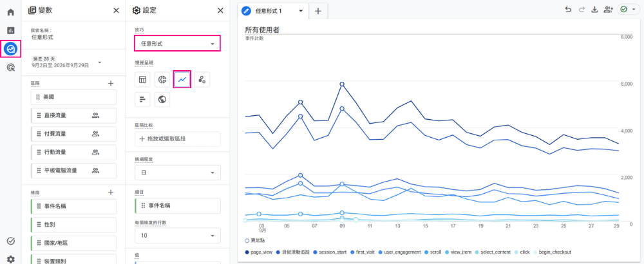
Task: Add a new dimension with plus icon
Action: tap(111, 192)
